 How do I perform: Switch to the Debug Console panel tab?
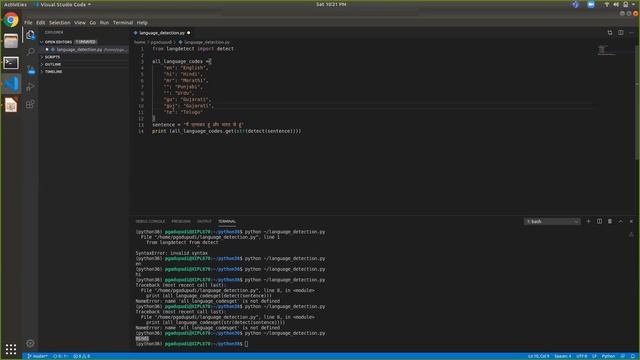[x=150, y=222]
